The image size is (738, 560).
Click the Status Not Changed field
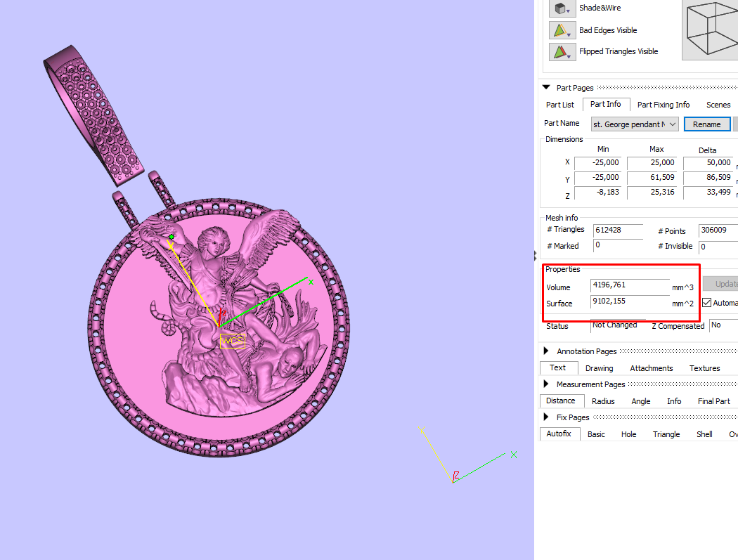(x=618, y=325)
